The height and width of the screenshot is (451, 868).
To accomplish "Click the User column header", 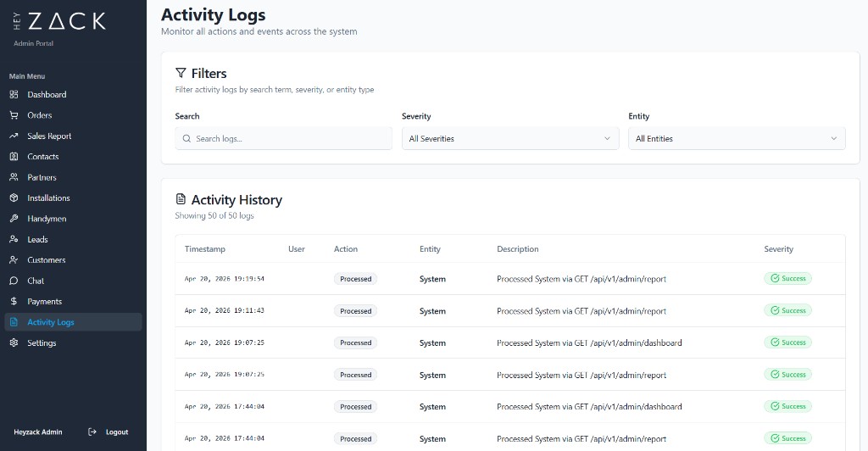I will click(297, 249).
